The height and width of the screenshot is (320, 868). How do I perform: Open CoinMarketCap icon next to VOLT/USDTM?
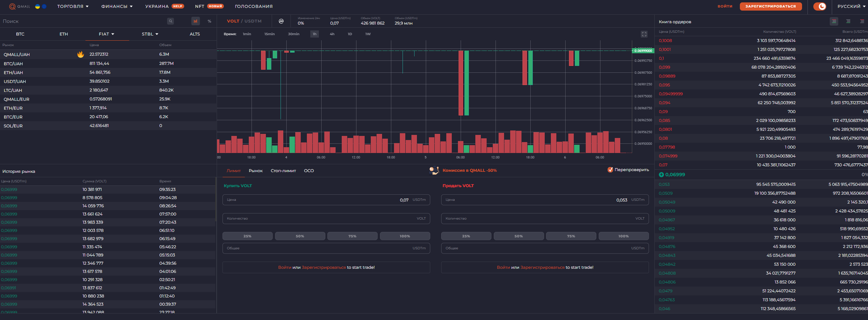click(281, 21)
